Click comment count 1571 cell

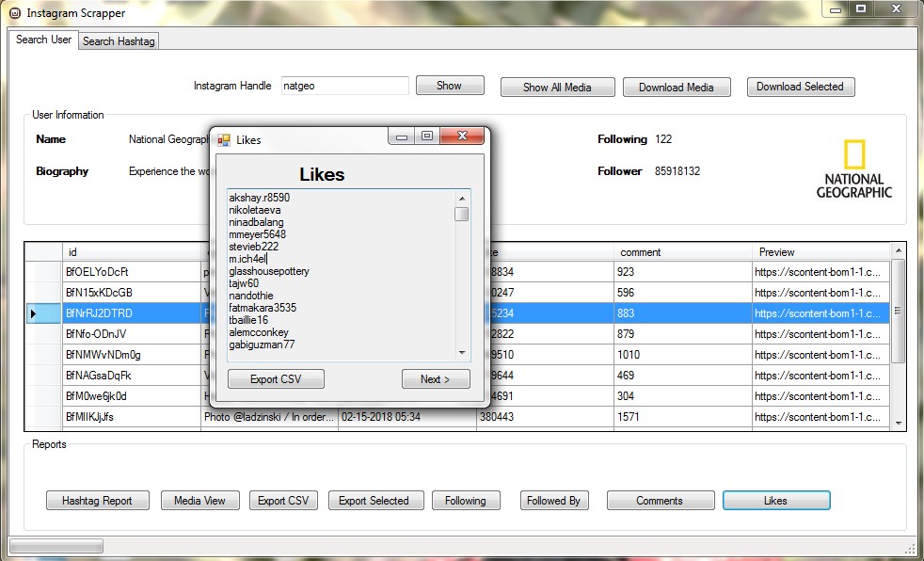pyautogui.click(x=682, y=417)
